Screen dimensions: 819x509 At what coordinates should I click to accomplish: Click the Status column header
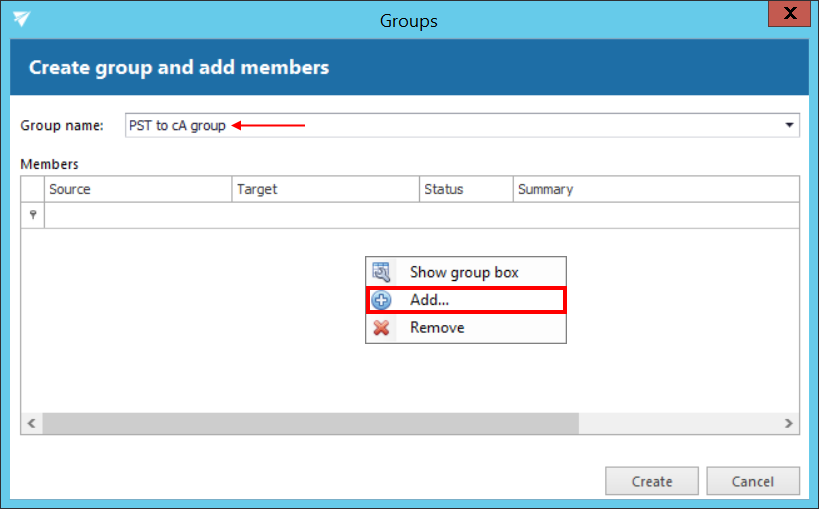coord(465,189)
